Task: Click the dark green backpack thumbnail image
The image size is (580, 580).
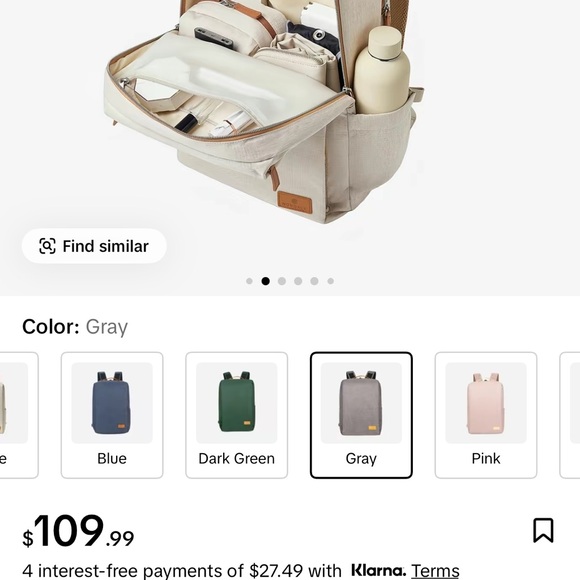Action: pyautogui.click(x=237, y=403)
